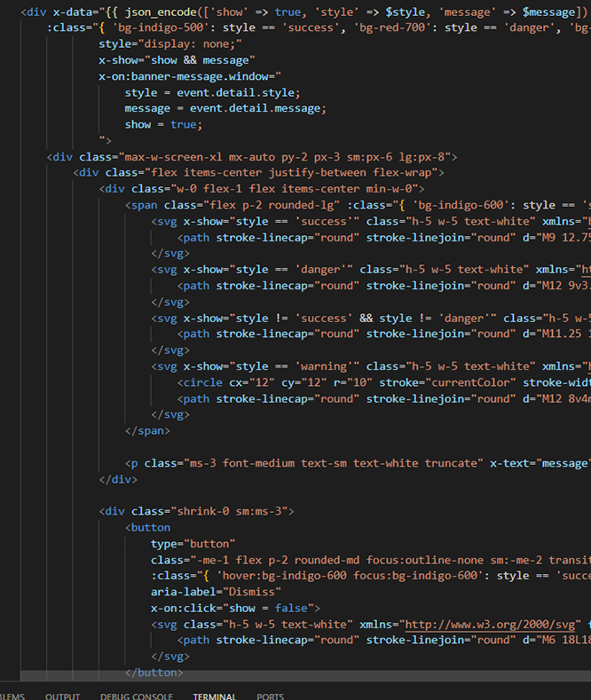Click the x-show="show && message" line

tap(174, 60)
